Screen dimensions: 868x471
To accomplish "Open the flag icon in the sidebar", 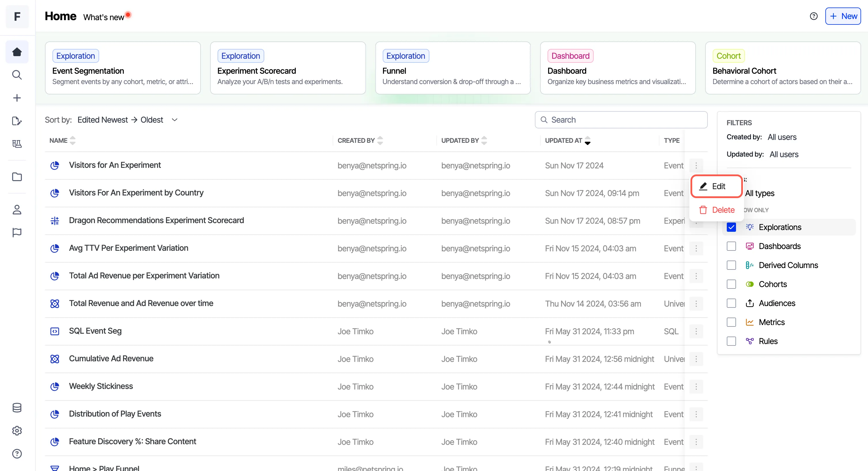I will pos(17,232).
